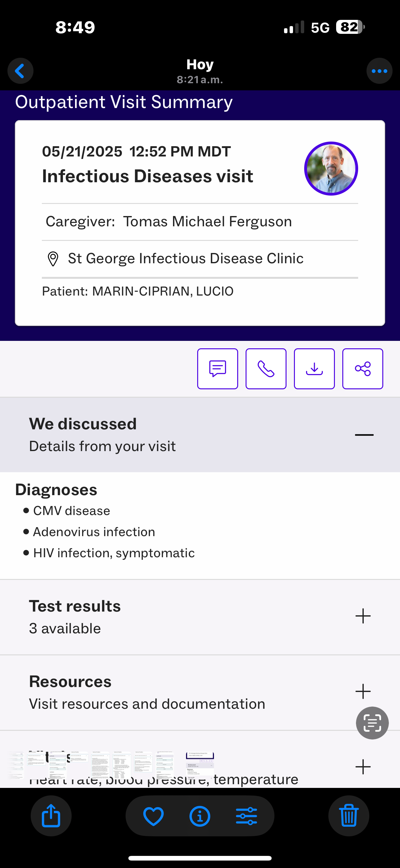
Task: Expand the Test results section
Action: tap(363, 616)
